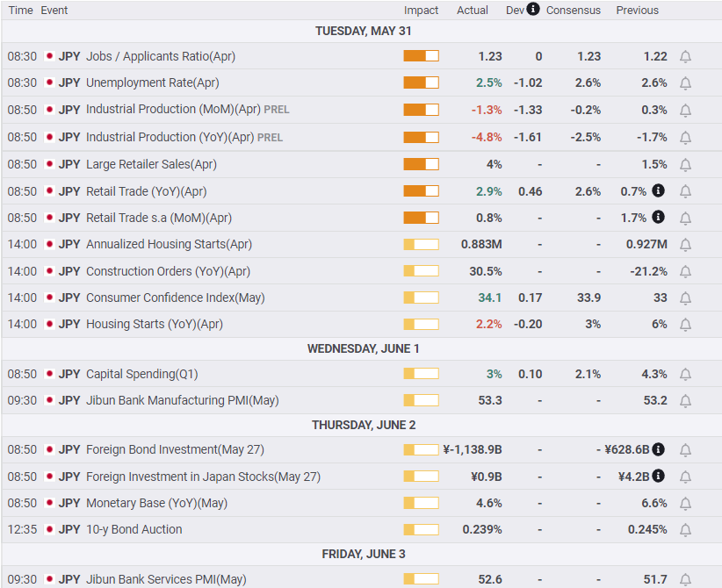Click the Impact column header

[421, 11]
